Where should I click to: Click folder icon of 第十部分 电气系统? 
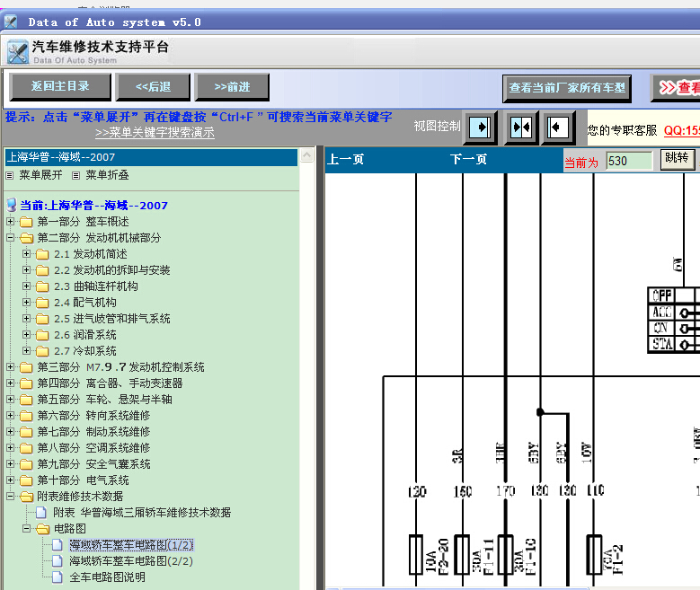coord(26,480)
